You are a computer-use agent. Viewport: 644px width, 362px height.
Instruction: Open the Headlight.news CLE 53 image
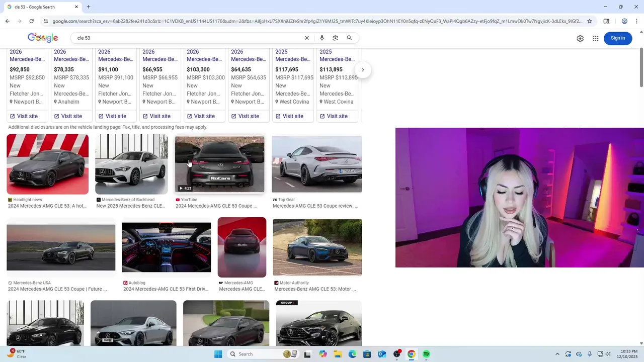(x=48, y=164)
